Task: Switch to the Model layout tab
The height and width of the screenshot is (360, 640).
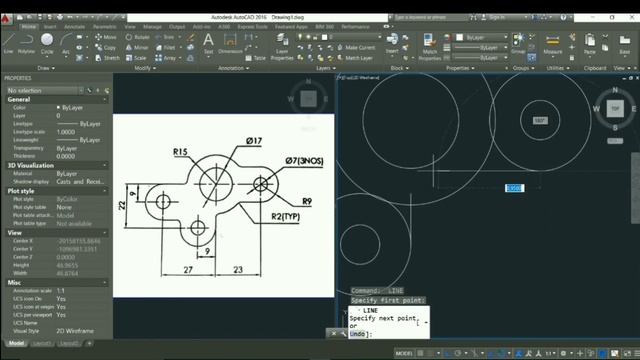Action: (x=16, y=343)
